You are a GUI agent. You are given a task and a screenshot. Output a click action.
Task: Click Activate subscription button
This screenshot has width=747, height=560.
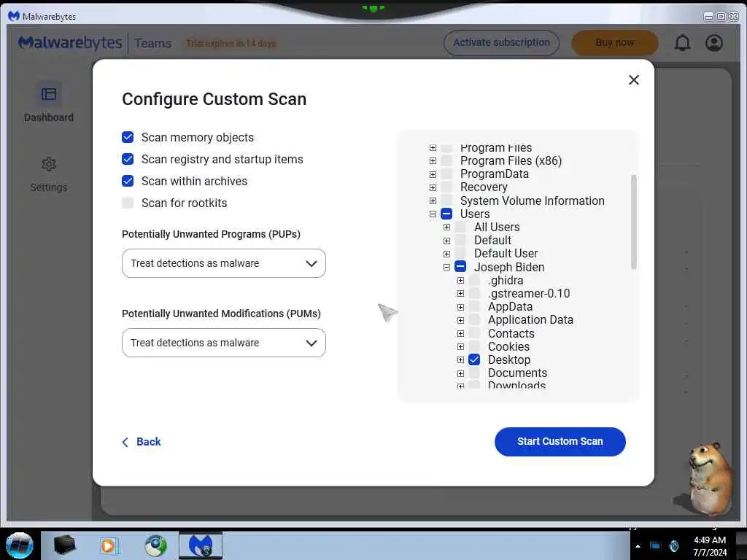pos(501,43)
